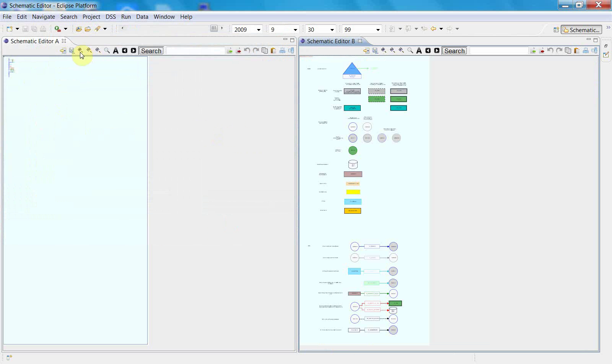
Task: Click zoom in icon in Schematic Editor A
Action: click(80, 50)
